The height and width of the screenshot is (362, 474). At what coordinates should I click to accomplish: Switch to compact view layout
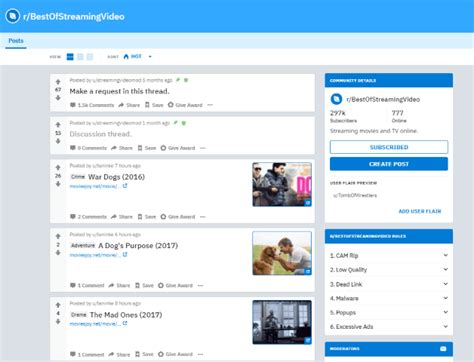pos(90,57)
